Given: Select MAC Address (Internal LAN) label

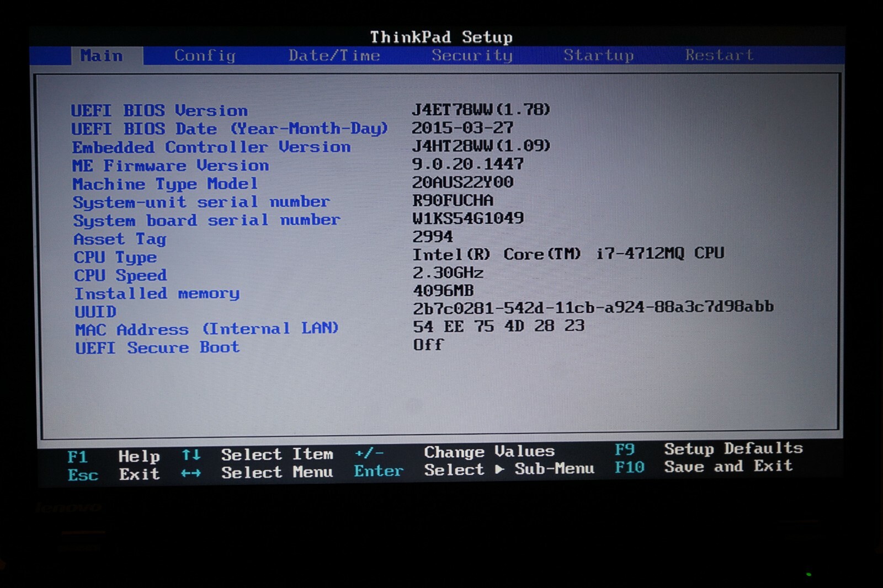Looking at the screenshot, I should tap(207, 329).
